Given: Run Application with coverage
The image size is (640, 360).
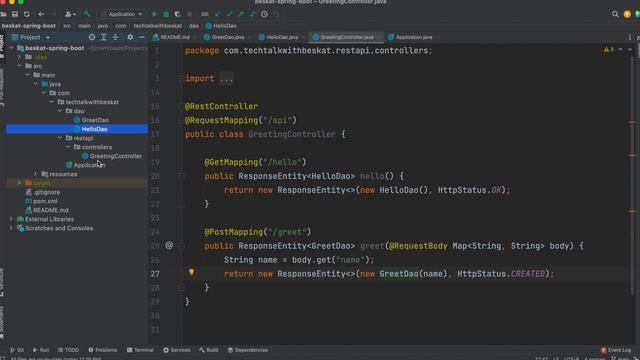Looking at the screenshot, I should 178,14.
